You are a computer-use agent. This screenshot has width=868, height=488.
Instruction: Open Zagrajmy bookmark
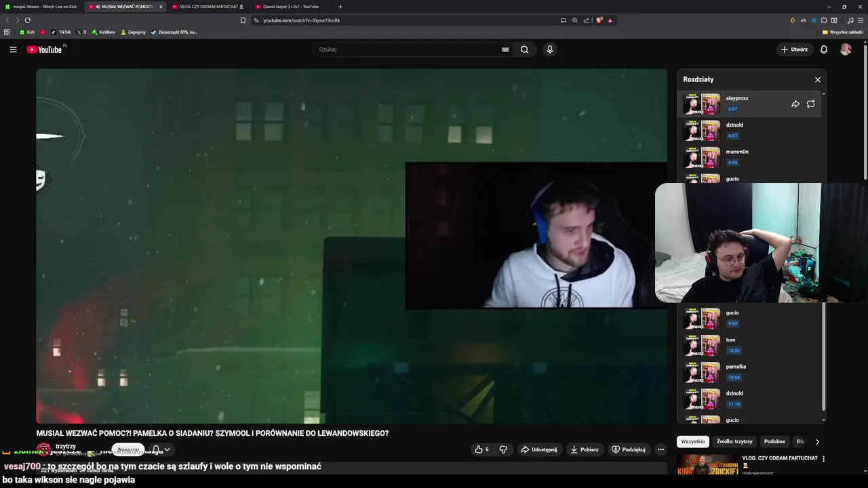(x=134, y=32)
